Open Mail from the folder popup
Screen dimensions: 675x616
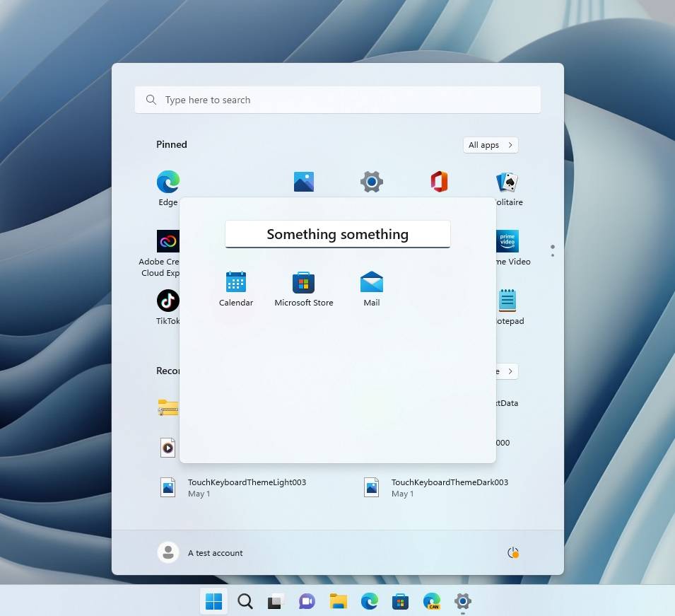pos(371,281)
